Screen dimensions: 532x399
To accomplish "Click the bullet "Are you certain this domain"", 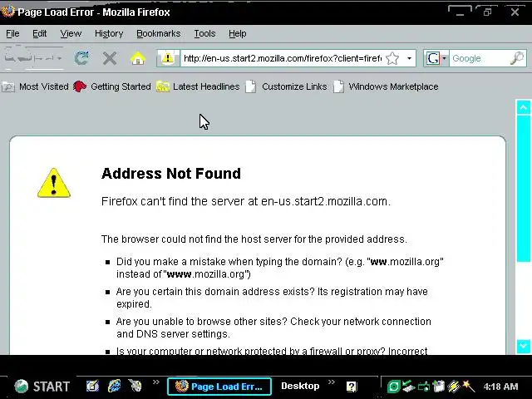I will 272,298.
